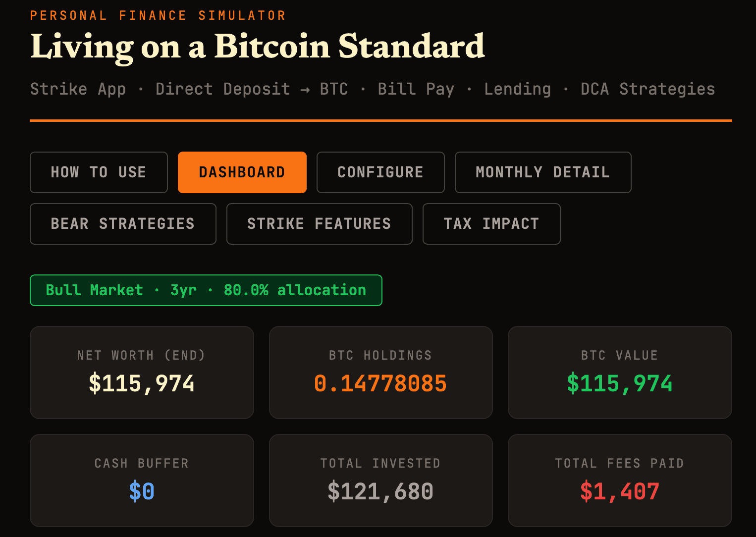Click the BTC Holdings value
756x537 pixels.
(x=380, y=383)
